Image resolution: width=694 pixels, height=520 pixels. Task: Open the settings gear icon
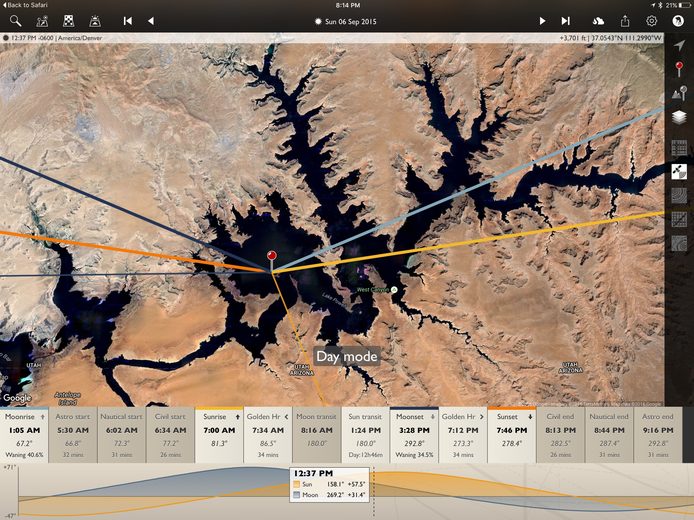tap(652, 21)
